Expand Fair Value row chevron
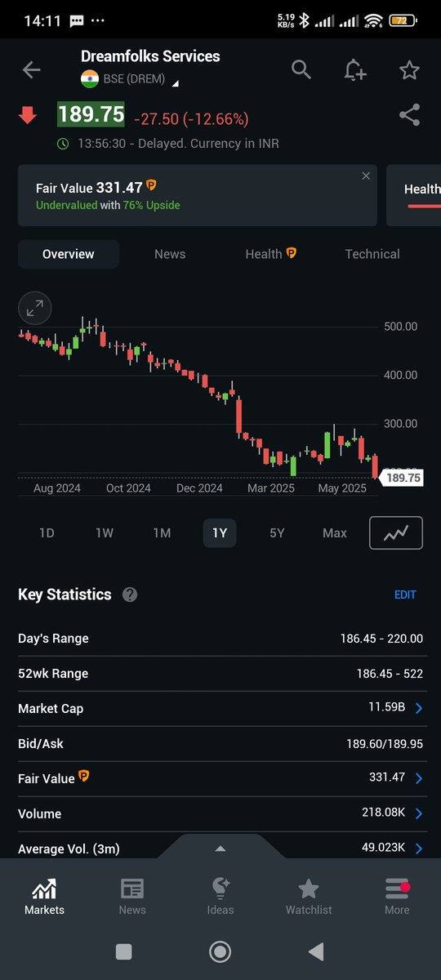Screen dimensions: 441x980 tap(419, 778)
